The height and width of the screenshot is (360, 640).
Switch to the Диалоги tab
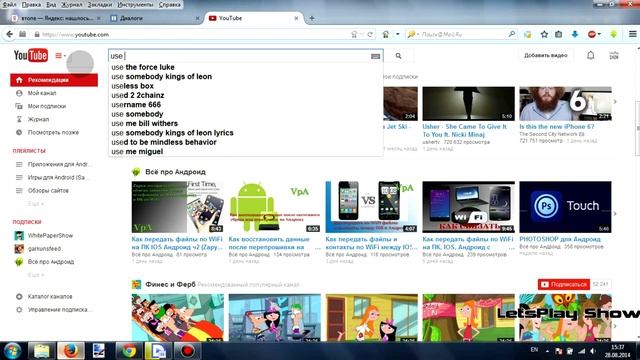point(154,18)
